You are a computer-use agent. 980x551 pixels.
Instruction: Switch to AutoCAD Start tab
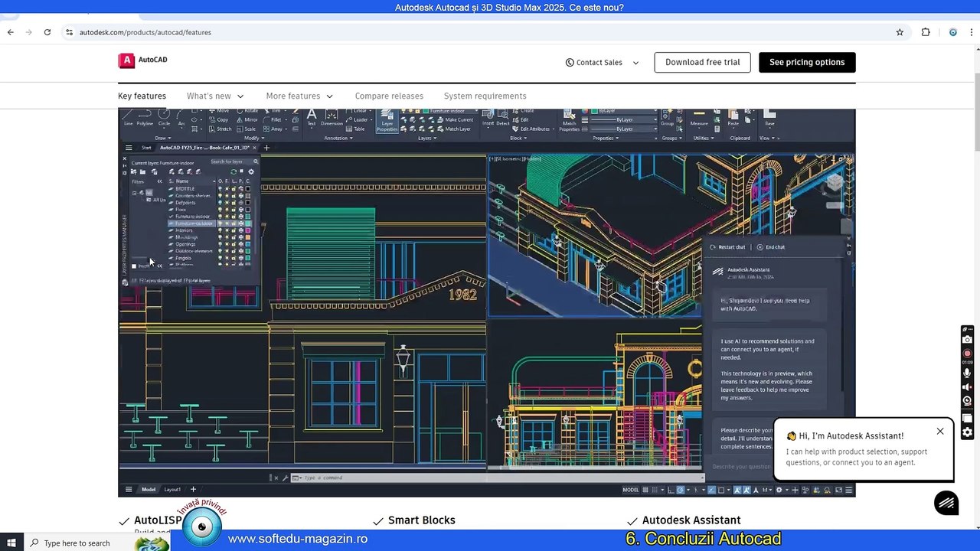[x=146, y=148]
